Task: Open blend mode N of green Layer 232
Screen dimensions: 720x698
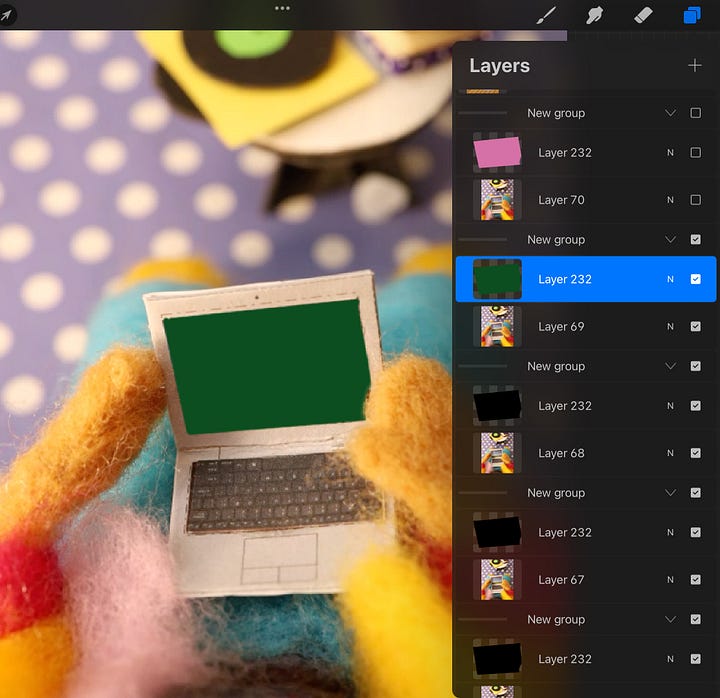Action: pos(670,280)
